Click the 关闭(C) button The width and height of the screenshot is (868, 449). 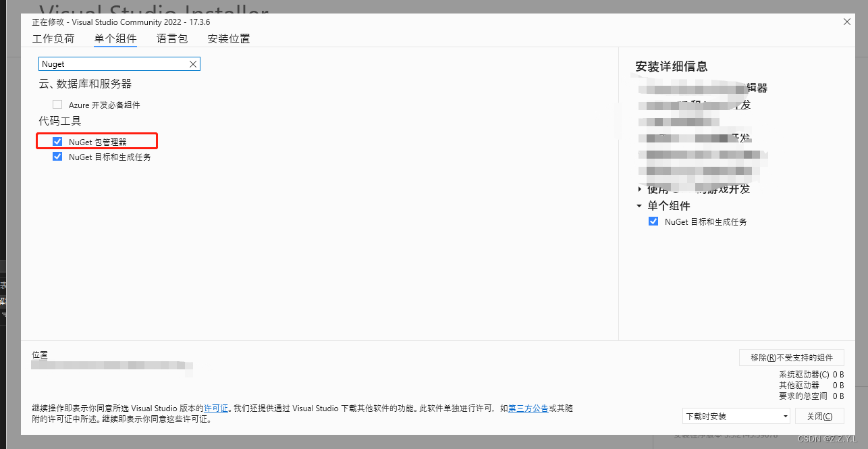[x=820, y=417]
